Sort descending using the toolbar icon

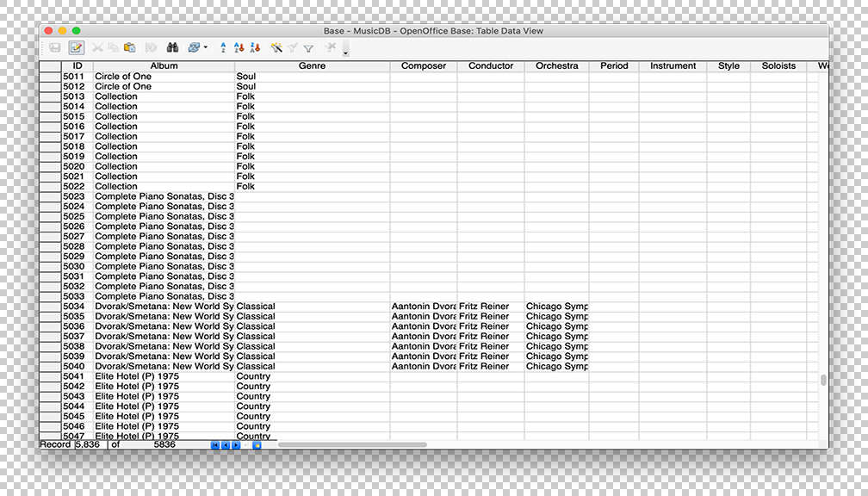coord(255,48)
